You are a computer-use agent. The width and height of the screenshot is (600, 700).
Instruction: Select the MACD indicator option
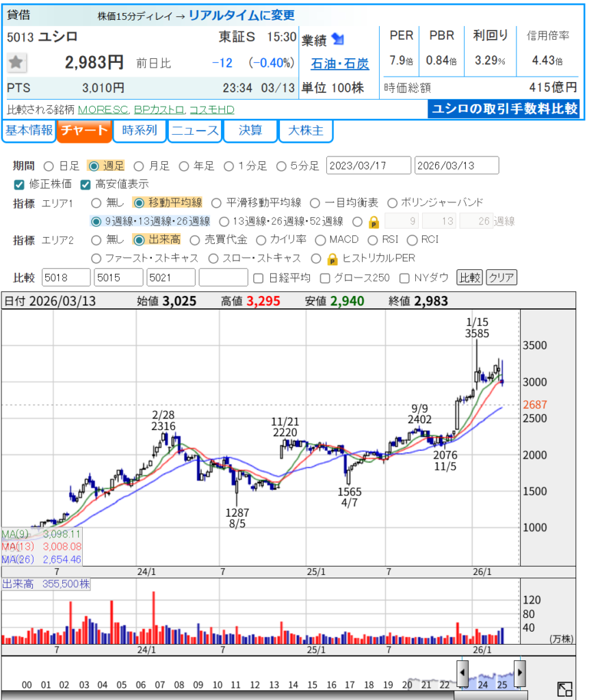(320, 240)
